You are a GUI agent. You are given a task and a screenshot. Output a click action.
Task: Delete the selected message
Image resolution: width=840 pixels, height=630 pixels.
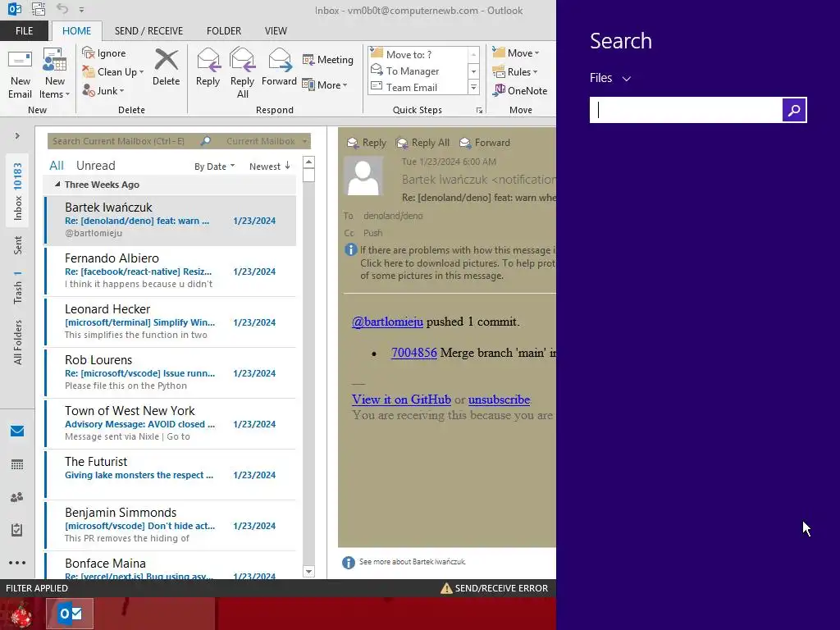coord(166,67)
